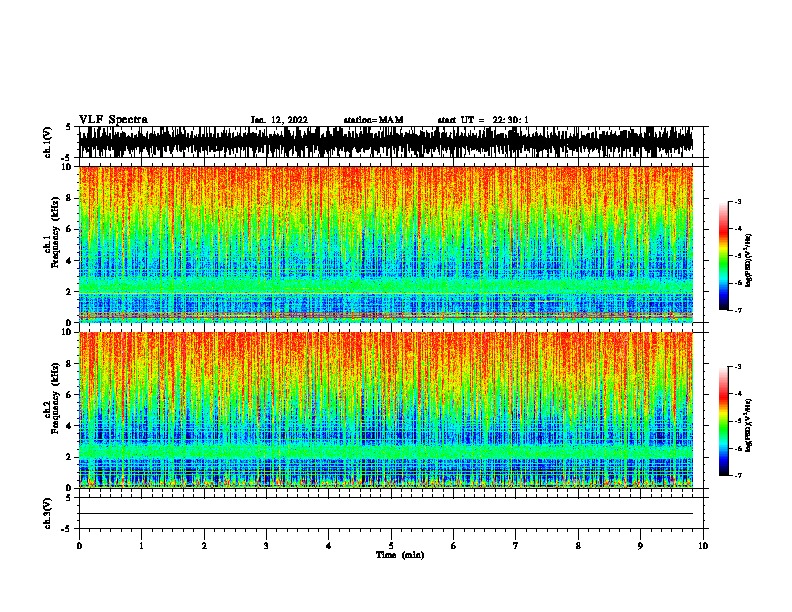
Task: Click the 'ch.1(V)' waveform axis label
Action: click(47, 142)
